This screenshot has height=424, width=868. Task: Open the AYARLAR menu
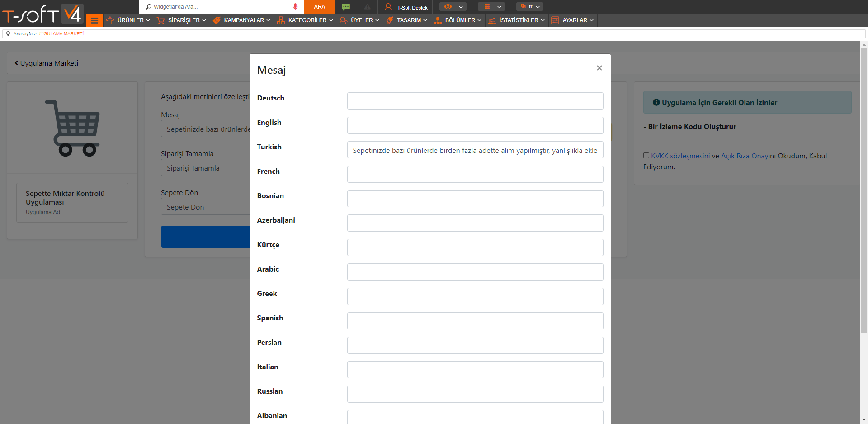coord(573,20)
